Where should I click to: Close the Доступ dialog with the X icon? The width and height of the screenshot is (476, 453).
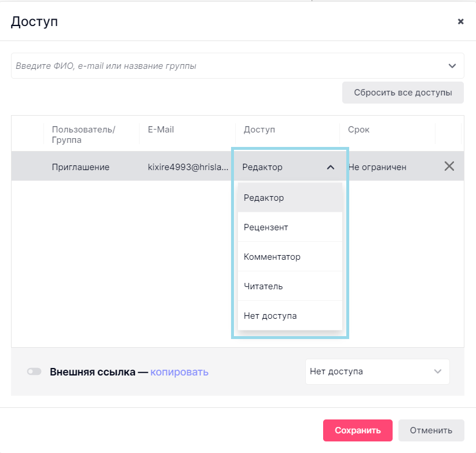460,21
